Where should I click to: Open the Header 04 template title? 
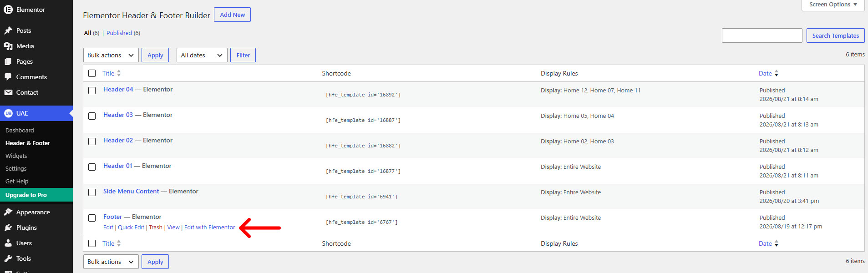[118, 89]
